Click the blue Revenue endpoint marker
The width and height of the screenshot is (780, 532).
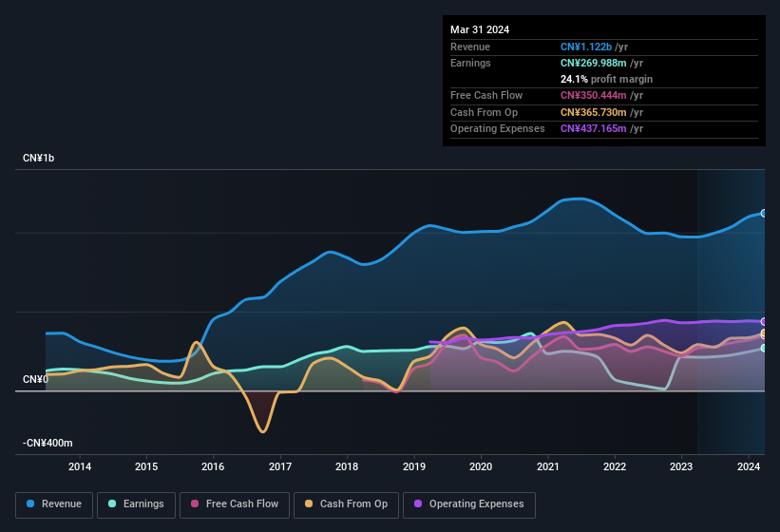(764, 214)
